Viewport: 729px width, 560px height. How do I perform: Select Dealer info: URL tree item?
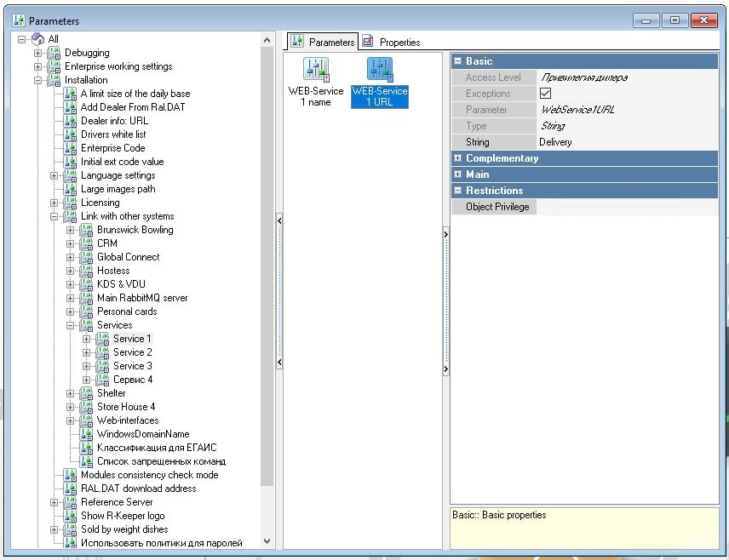coord(114,121)
